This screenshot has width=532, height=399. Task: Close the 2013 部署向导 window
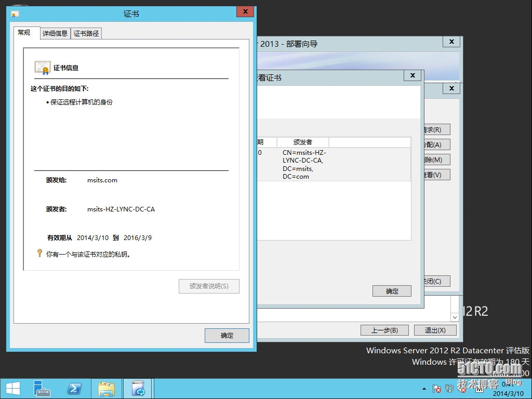pyautogui.click(x=451, y=42)
